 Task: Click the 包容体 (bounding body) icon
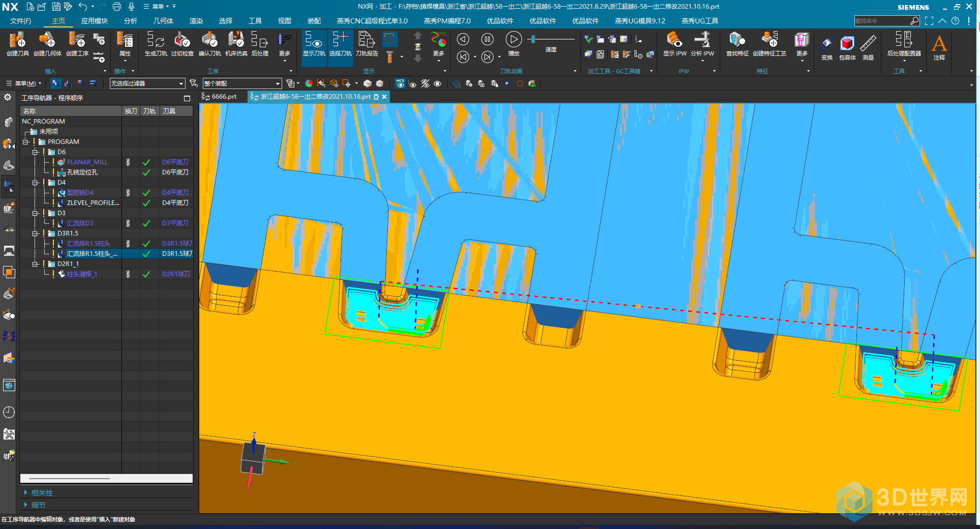tap(847, 48)
